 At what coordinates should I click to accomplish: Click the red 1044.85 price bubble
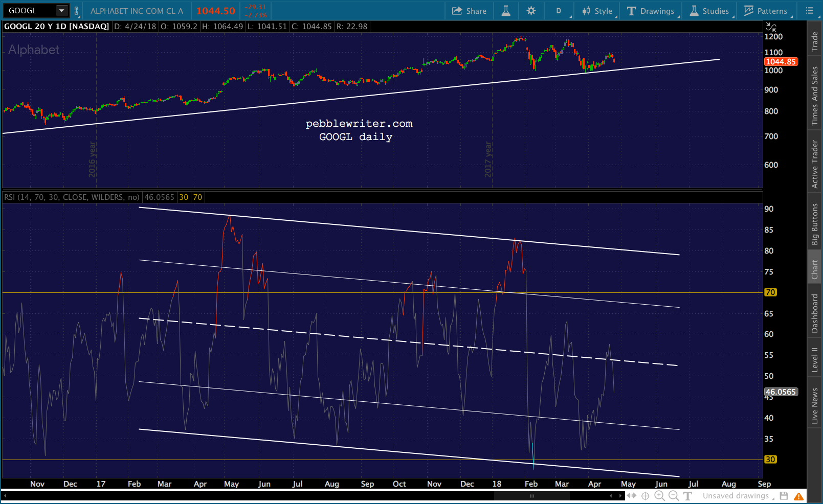(781, 61)
